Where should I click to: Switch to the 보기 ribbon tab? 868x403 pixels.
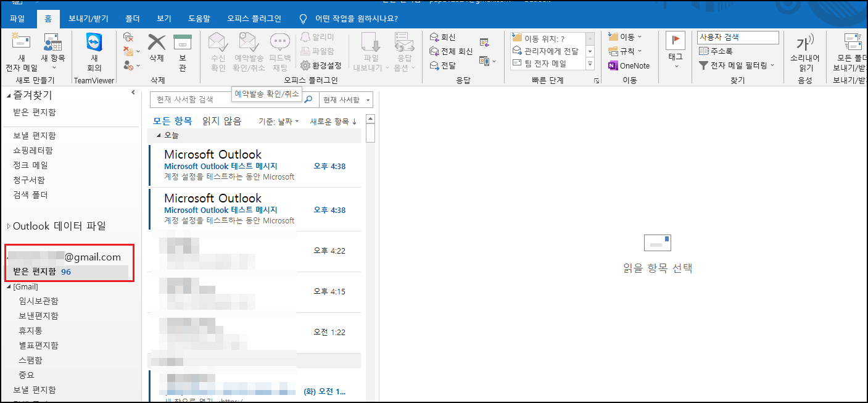164,19
